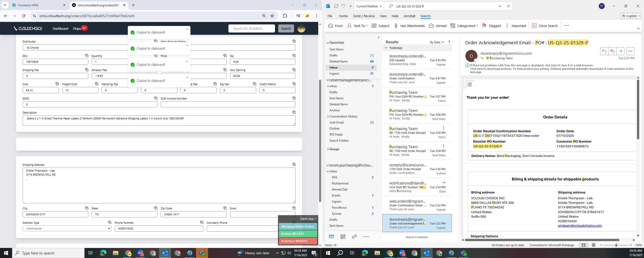
Task: Open the Sent To filter dropdown
Action: click(357, 26)
